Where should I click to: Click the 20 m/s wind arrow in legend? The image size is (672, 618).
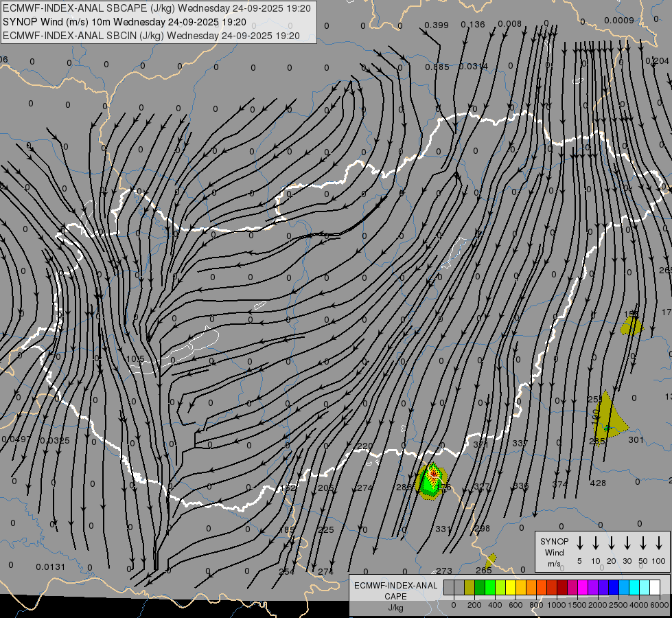611,543
